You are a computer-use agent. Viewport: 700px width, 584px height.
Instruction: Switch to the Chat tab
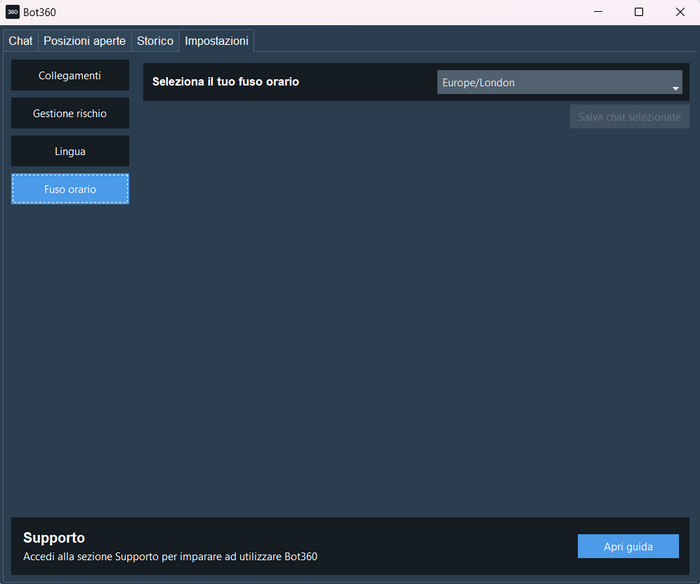[x=20, y=41]
